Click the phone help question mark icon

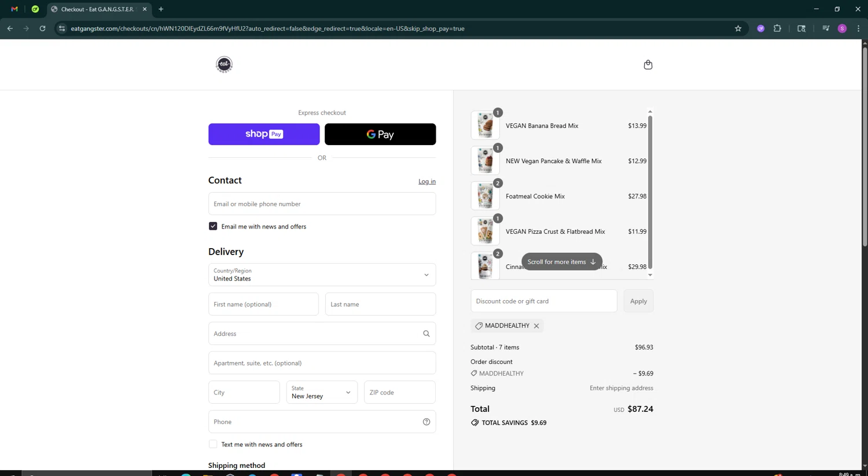pos(426,422)
